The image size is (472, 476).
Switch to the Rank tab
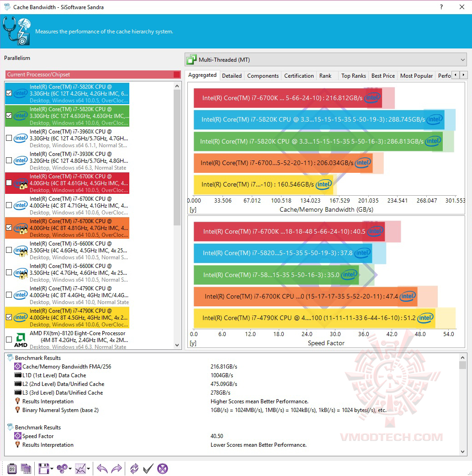(x=325, y=75)
